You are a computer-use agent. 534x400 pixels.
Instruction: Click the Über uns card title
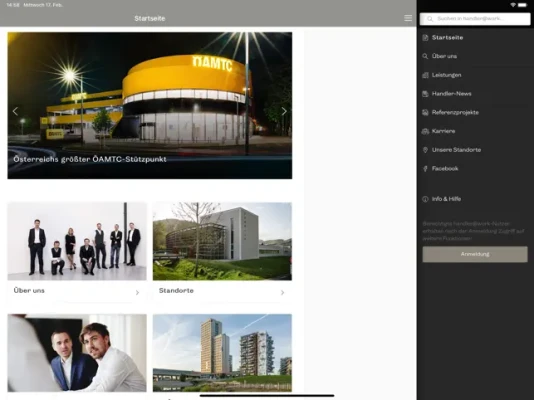[29, 290]
